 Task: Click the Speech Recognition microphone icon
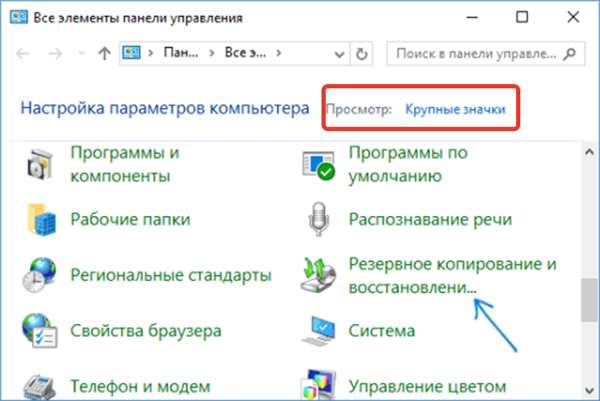tap(318, 219)
